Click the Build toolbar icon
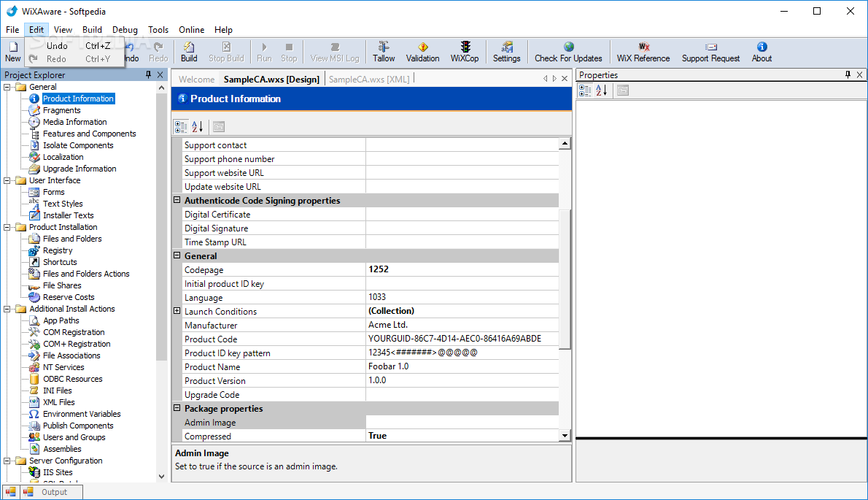Image resolution: width=868 pixels, height=500 pixels. coord(189,52)
